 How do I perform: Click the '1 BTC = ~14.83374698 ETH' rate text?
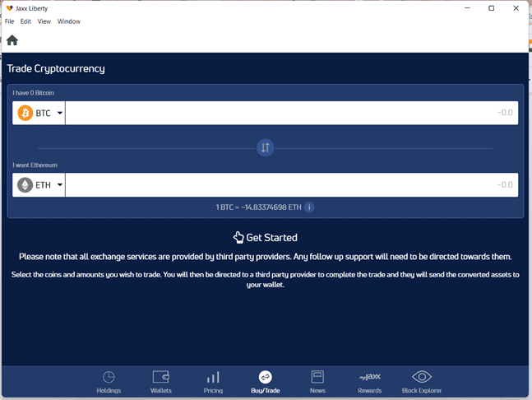tap(258, 207)
